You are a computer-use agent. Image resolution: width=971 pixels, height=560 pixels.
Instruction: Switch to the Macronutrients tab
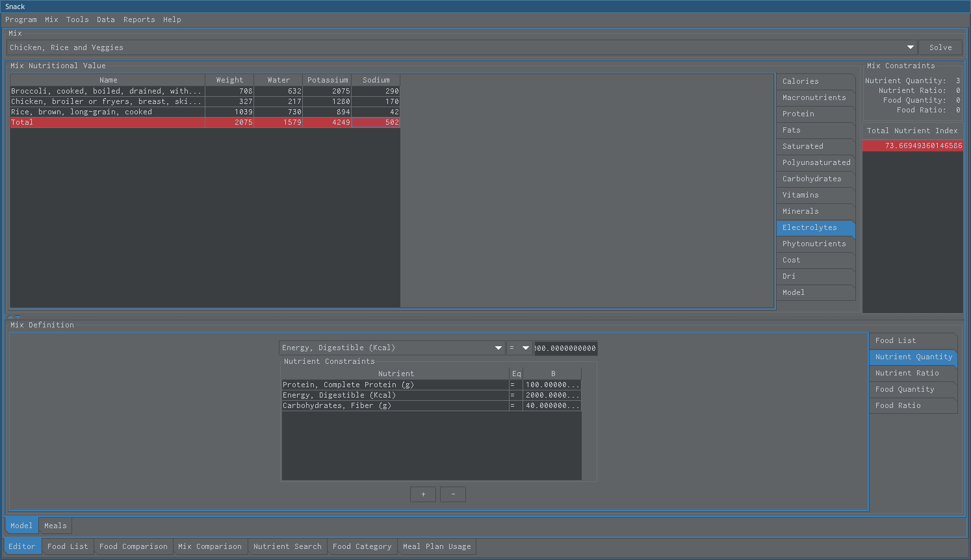[x=816, y=97]
